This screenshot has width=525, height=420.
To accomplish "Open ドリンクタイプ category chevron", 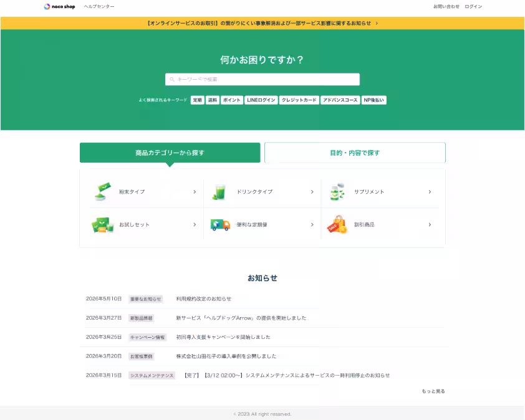I will 312,192.
